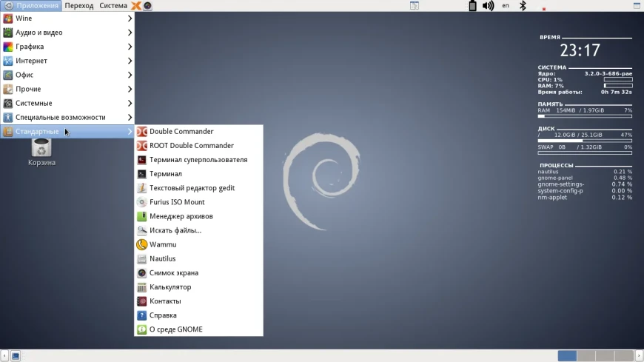Open the Система menu
Viewport: 644px width, 362px height.
[113, 6]
